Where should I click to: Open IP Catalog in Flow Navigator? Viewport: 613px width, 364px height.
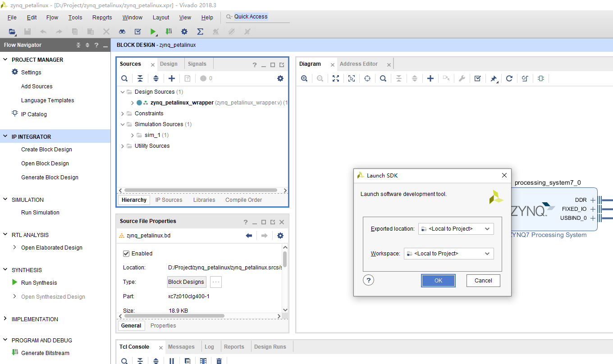click(x=34, y=114)
